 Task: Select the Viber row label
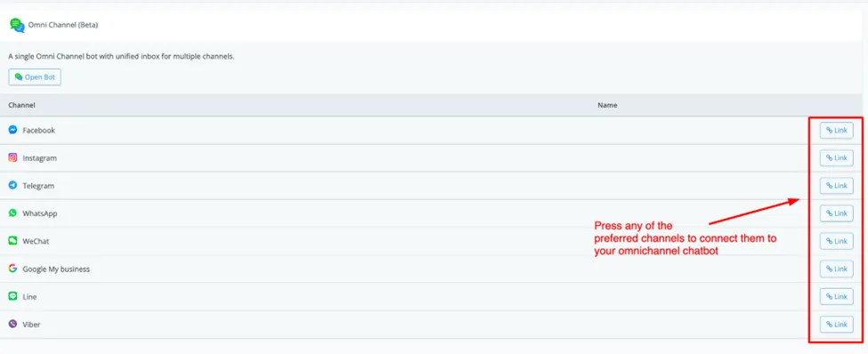tap(31, 325)
